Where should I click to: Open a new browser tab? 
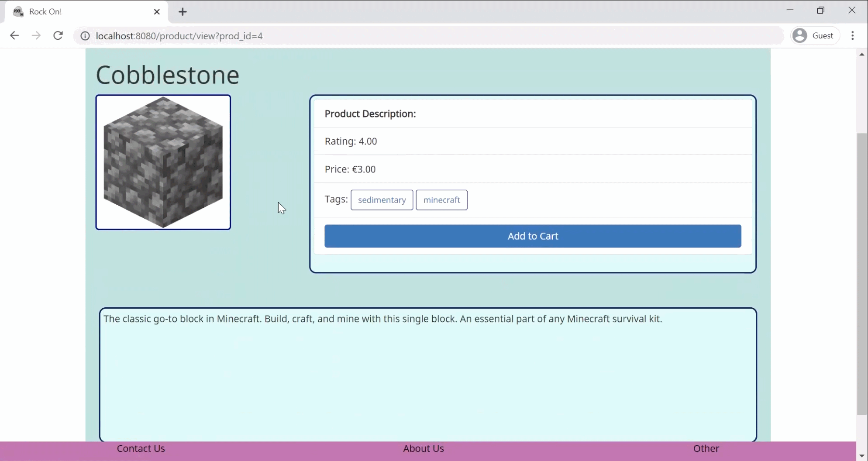tap(183, 12)
